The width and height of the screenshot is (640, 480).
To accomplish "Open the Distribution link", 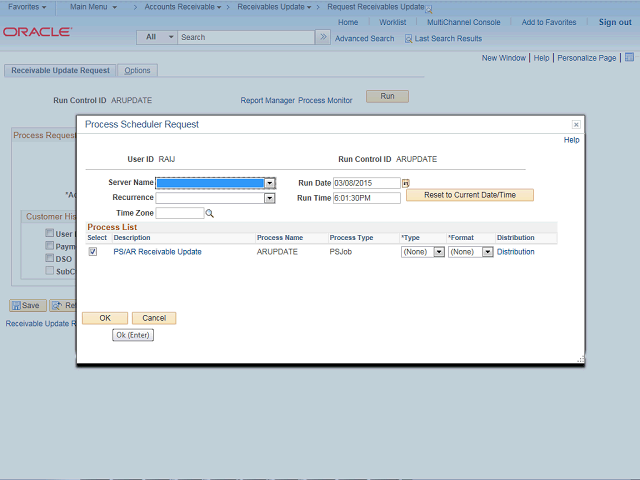I will (x=515, y=252).
